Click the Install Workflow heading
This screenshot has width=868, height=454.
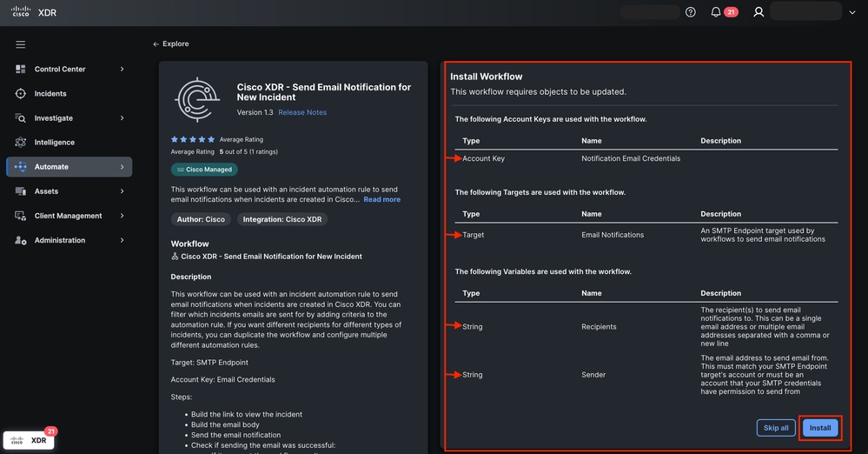click(x=486, y=77)
